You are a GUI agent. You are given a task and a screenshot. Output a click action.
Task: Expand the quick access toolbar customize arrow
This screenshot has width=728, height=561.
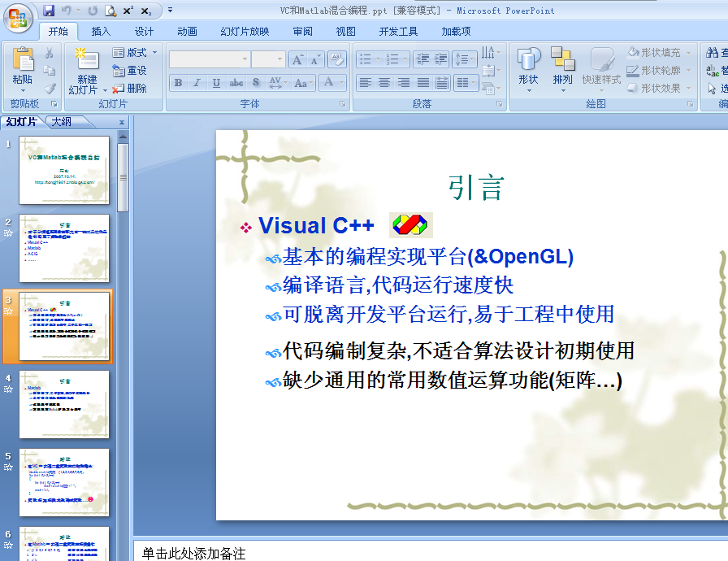pos(171,11)
